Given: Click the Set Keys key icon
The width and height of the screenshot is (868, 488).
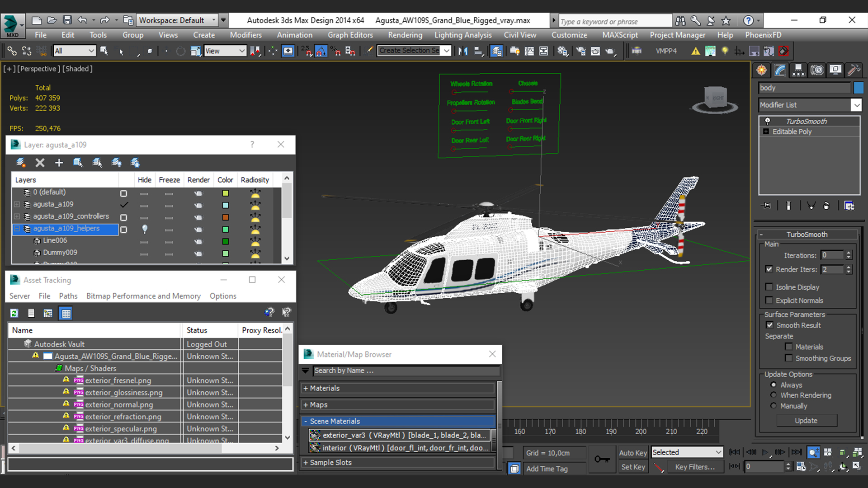Looking at the screenshot, I should [x=602, y=459].
